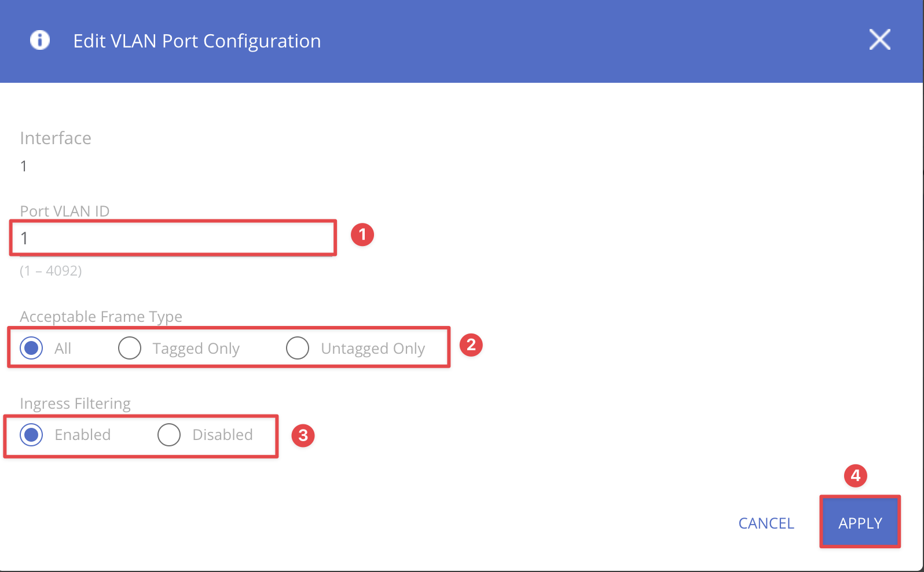Click the red number 2 badge
This screenshot has width=924, height=572.
(471, 345)
